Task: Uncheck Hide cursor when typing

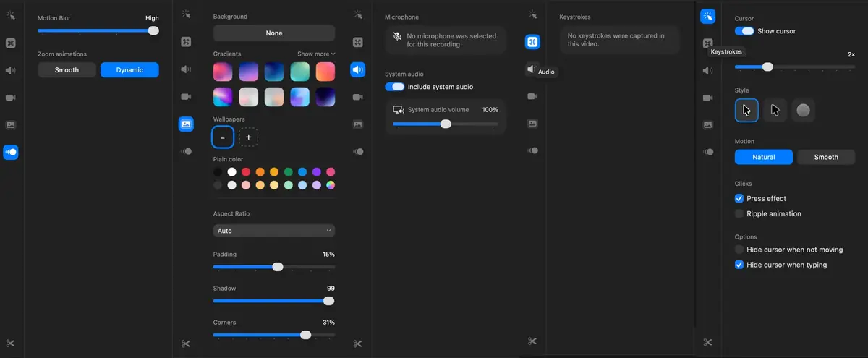Action: 739,265
